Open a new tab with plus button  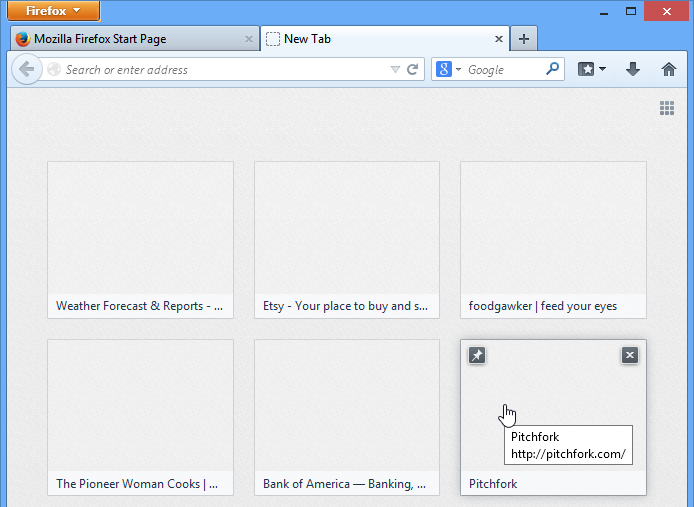coord(524,39)
